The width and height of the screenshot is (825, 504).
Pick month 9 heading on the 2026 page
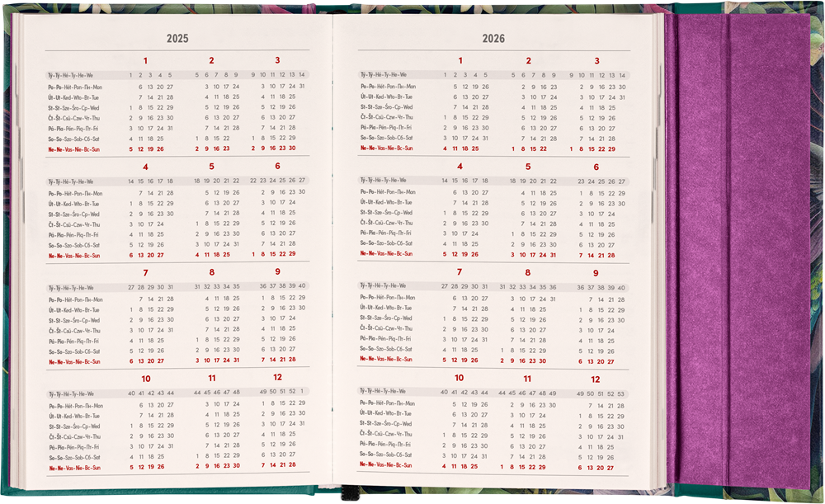pos(596,274)
